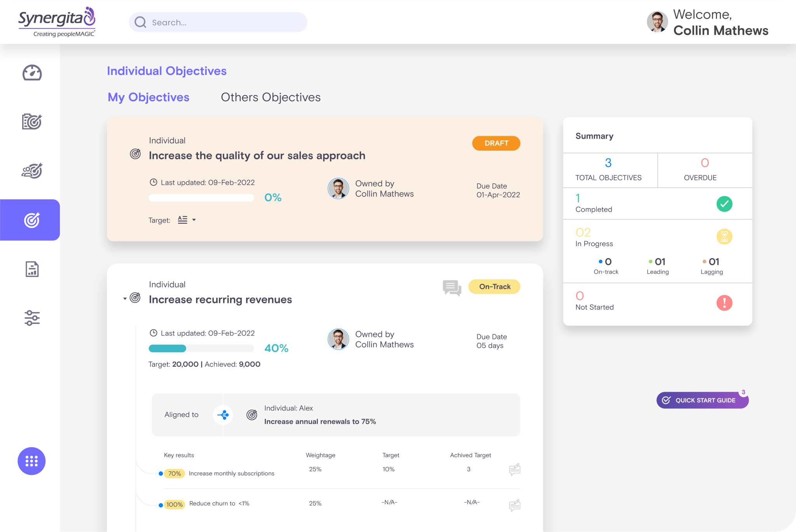Open the purple apps grid launcher

tap(31, 461)
